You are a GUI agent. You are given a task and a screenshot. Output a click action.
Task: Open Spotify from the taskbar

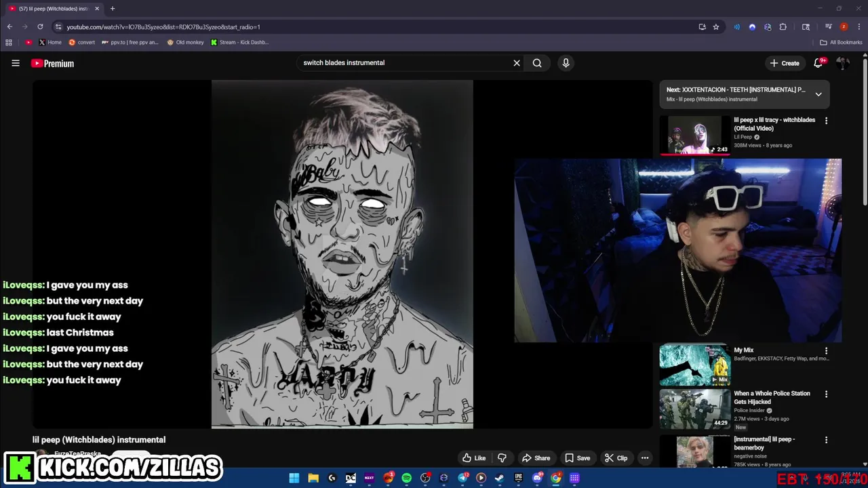406,478
